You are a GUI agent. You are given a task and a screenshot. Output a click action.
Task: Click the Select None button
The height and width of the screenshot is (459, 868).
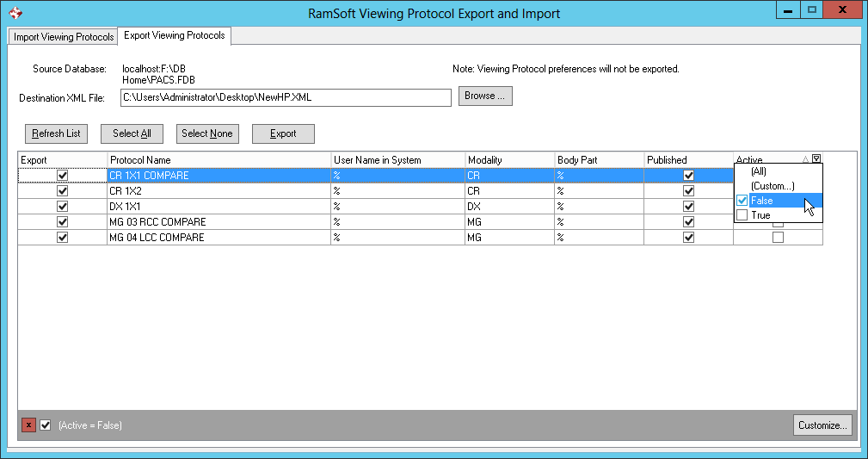[x=207, y=133]
